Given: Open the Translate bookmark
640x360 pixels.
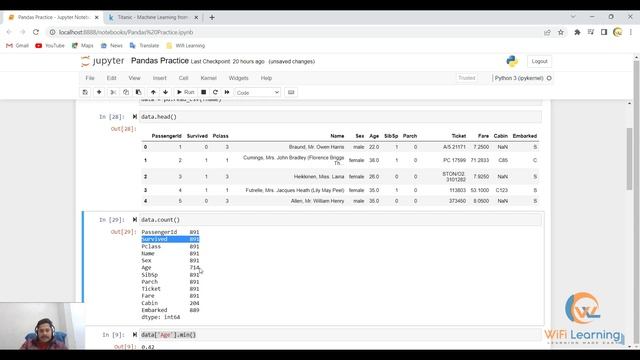Looking at the screenshot, I should point(144,46).
